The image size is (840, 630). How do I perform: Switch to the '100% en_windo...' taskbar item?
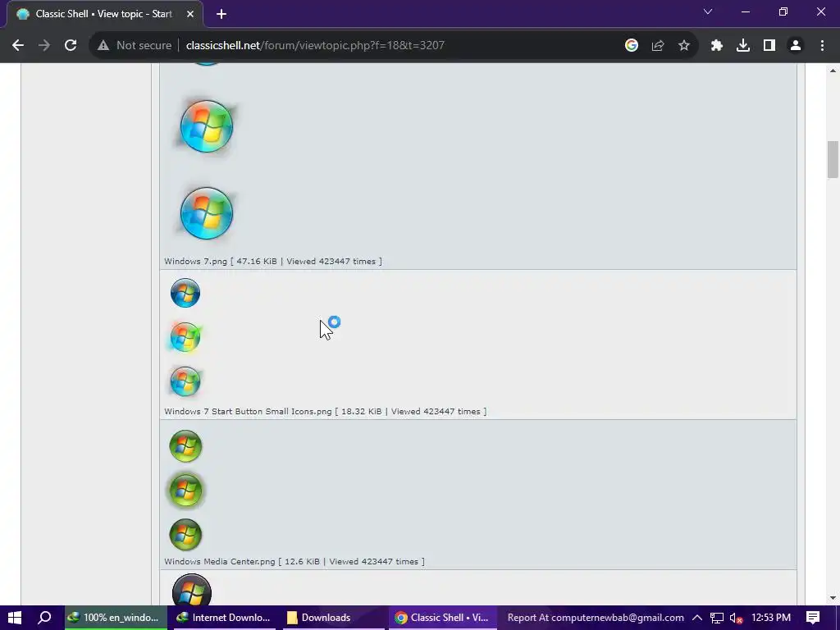coord(116,618)
